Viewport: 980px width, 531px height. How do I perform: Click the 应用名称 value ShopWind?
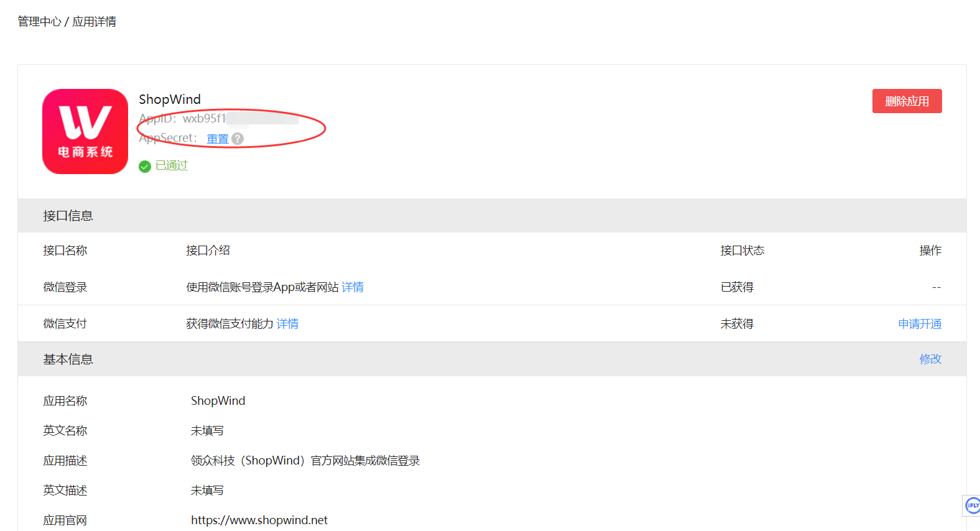218,401
